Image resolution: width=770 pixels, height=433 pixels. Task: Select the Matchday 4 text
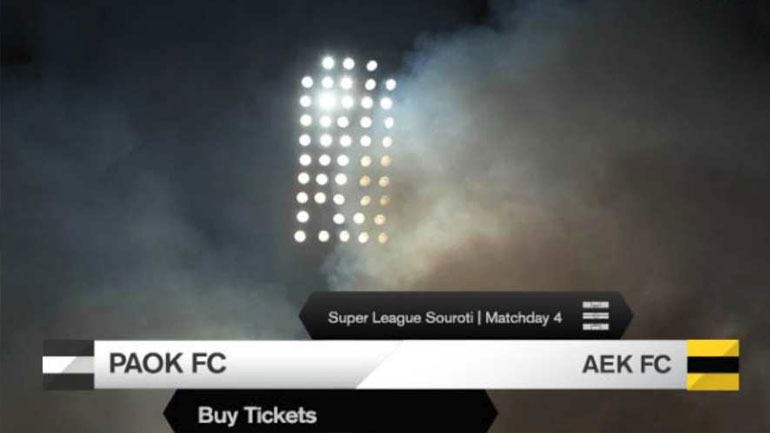point(523,318)
